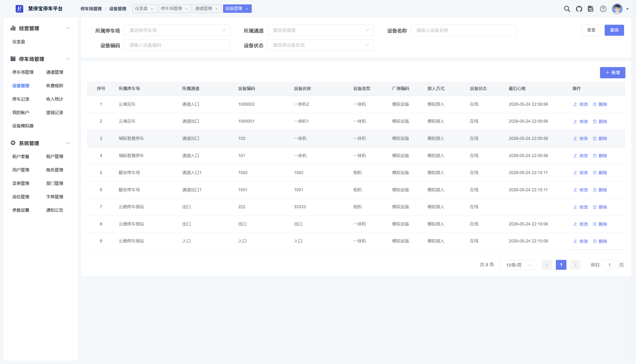Open the 10条/页 page size dropdown
This screenshot has height=364, width=636.
click(x=517, y=265)
